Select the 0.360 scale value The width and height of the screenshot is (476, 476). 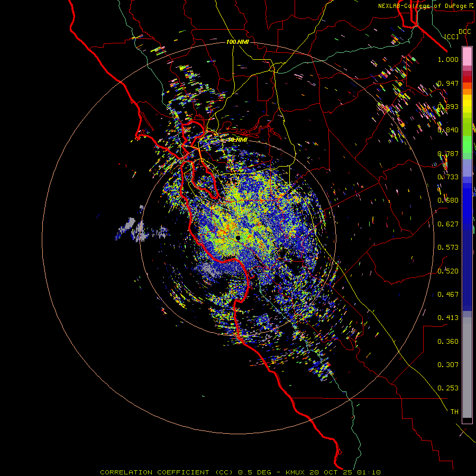click(448, 342)
